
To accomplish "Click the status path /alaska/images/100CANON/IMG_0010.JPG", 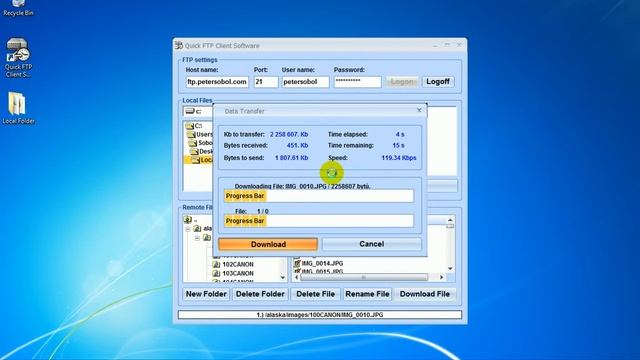I will 320,315.
